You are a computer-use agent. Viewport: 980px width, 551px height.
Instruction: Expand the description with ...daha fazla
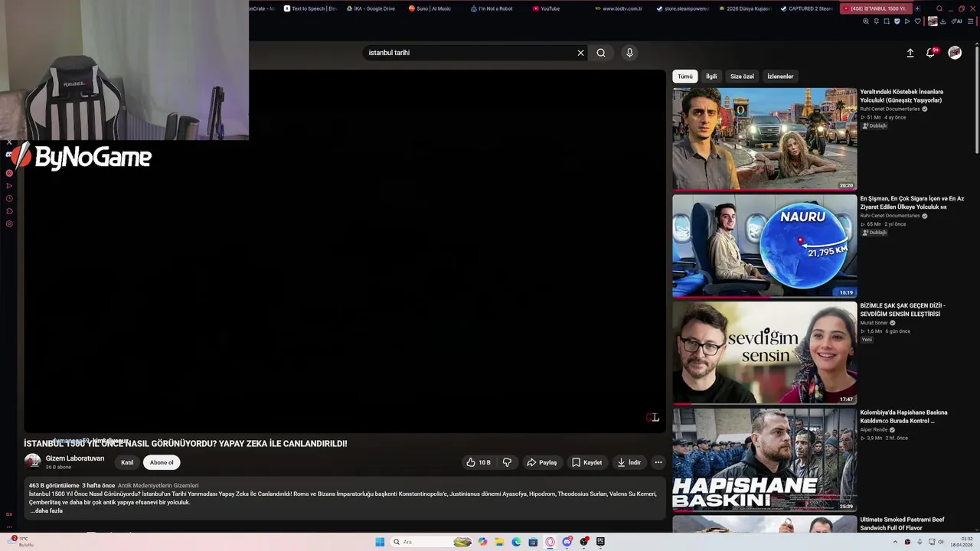(47, 510)
